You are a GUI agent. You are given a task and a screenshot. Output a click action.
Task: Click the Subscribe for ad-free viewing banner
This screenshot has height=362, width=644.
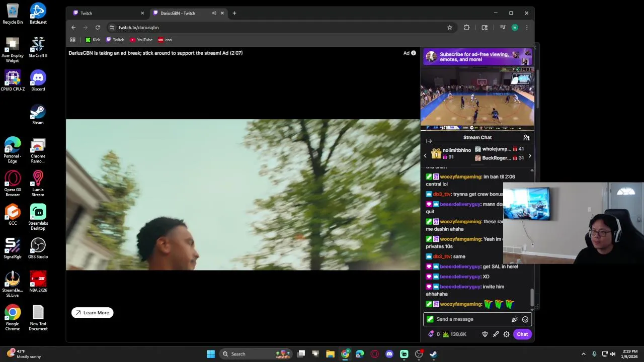point(477,57)
